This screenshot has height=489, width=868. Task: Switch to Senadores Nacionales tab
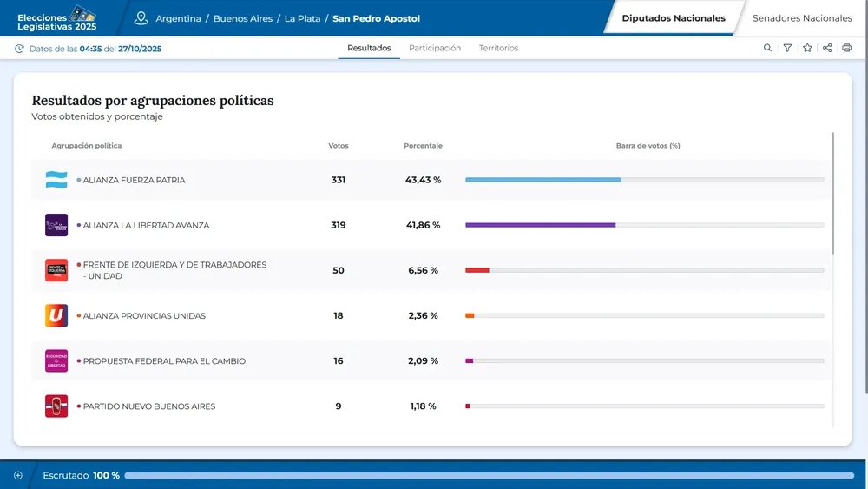pos(802,18)
